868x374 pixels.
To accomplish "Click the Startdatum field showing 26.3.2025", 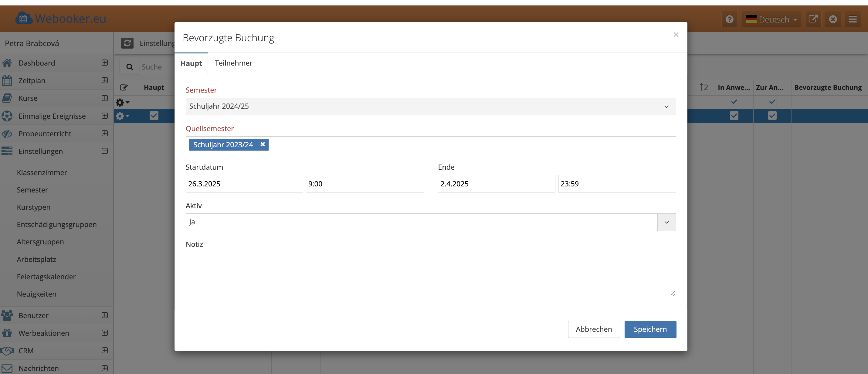I will [244, 184].
